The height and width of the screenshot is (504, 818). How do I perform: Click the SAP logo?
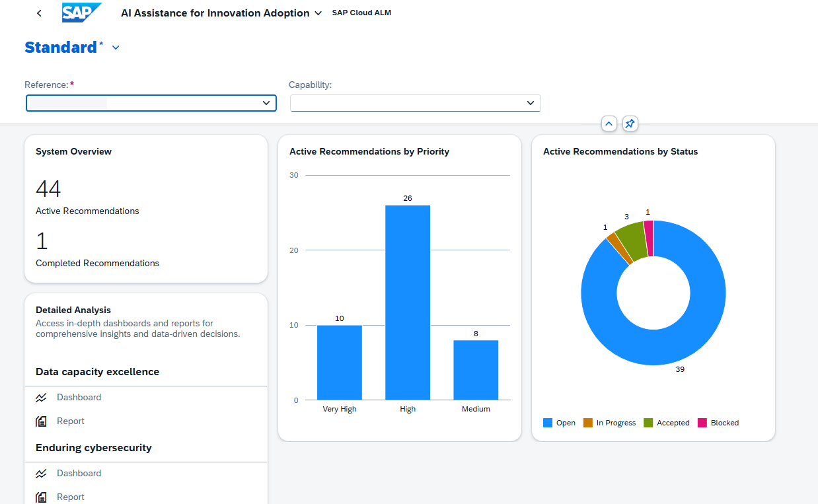(81, 13)
